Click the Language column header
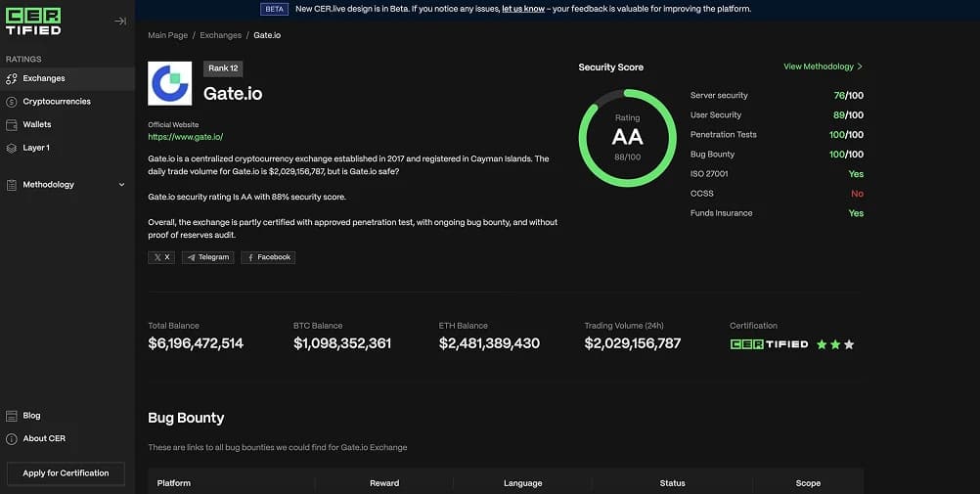This screenshot has width=980, height=494. tap(523, 483)
